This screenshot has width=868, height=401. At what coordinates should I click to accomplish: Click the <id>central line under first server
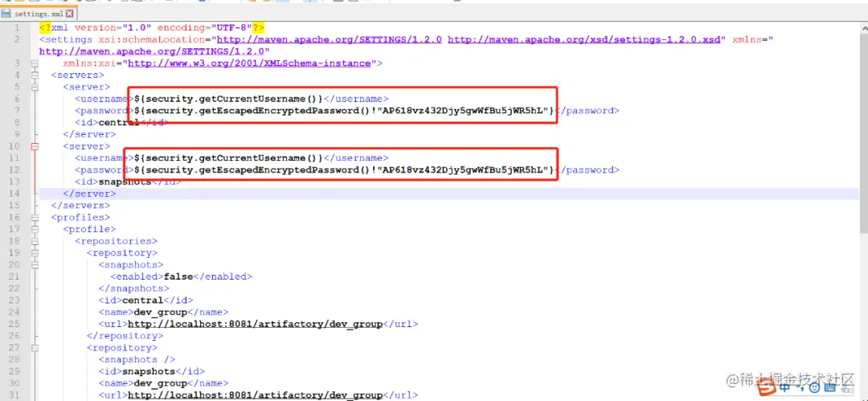tap(121, 122)
